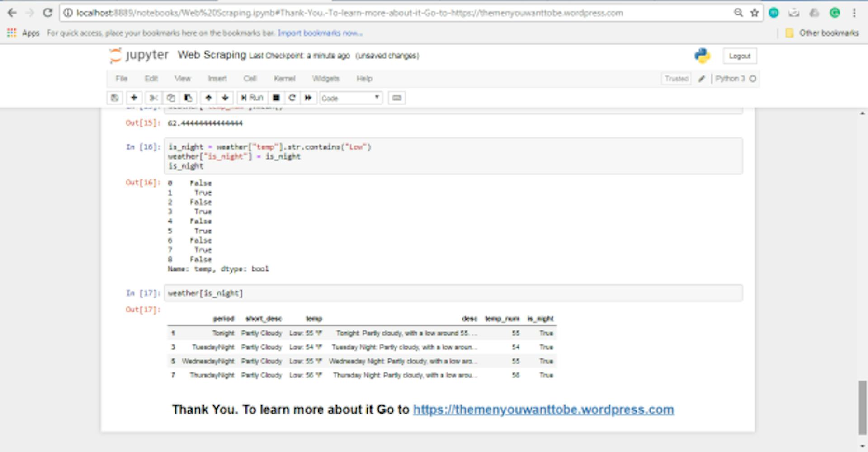The image size is (868, 452).
Task: Open Chrome three-dot menu
Action: coord(854,13)
